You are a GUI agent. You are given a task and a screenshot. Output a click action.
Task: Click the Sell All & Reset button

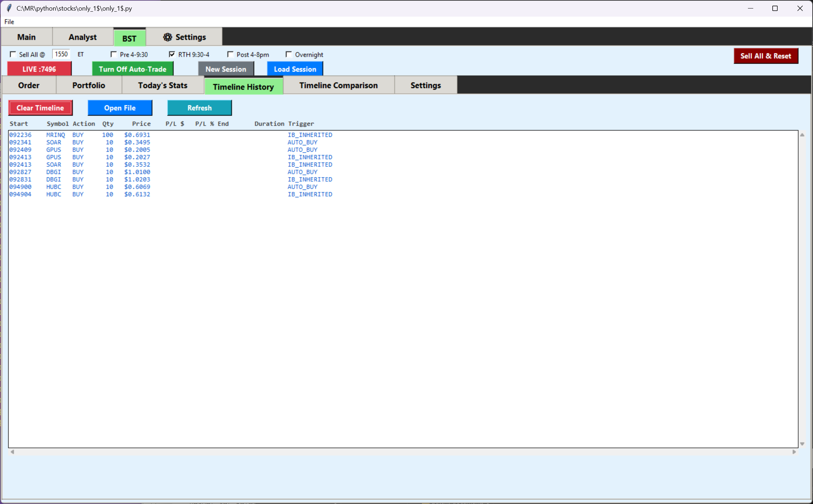click(766, 56)
